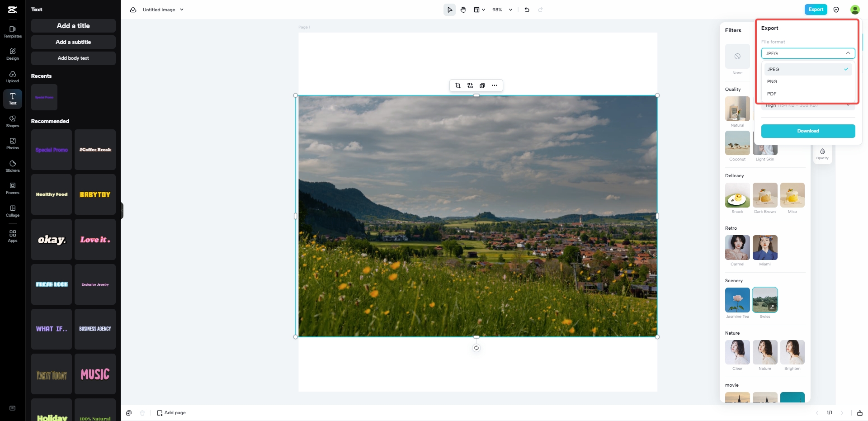Click the shield icon next to Export
Viewport: 868px width, 421px height.
836,9
